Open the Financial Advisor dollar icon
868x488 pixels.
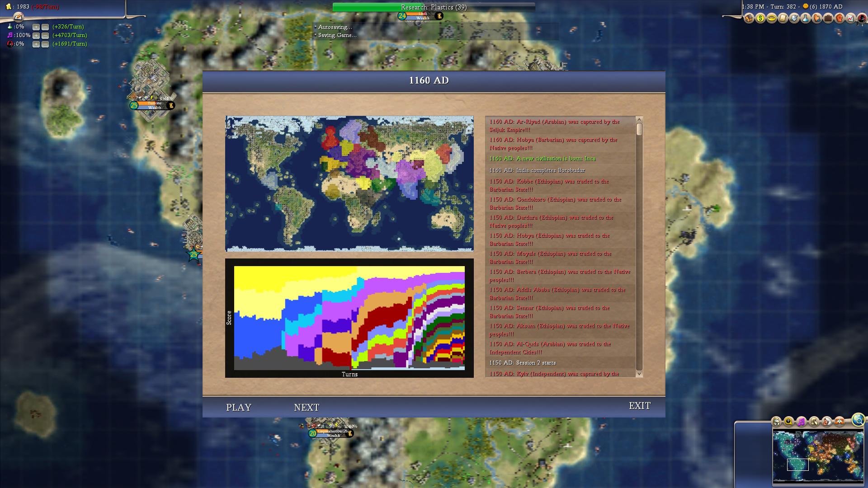point(760,18)
